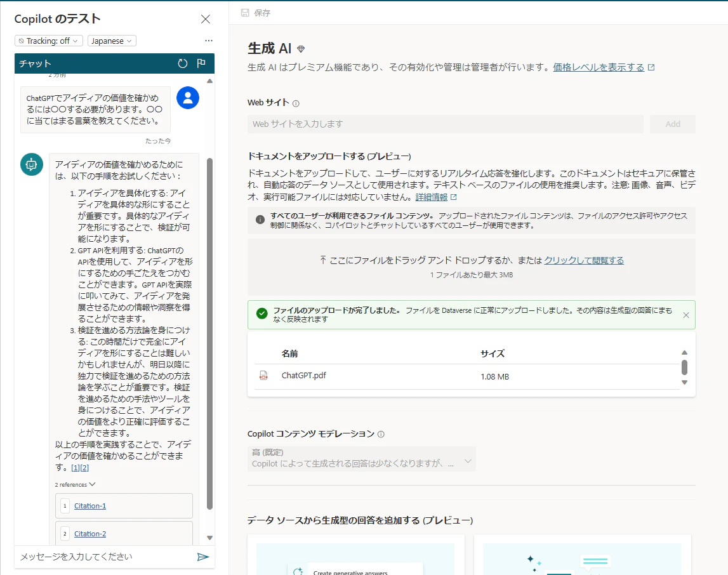
Task: Open the 高 (既定) moderation dropdown
Action: coord(361,458)
